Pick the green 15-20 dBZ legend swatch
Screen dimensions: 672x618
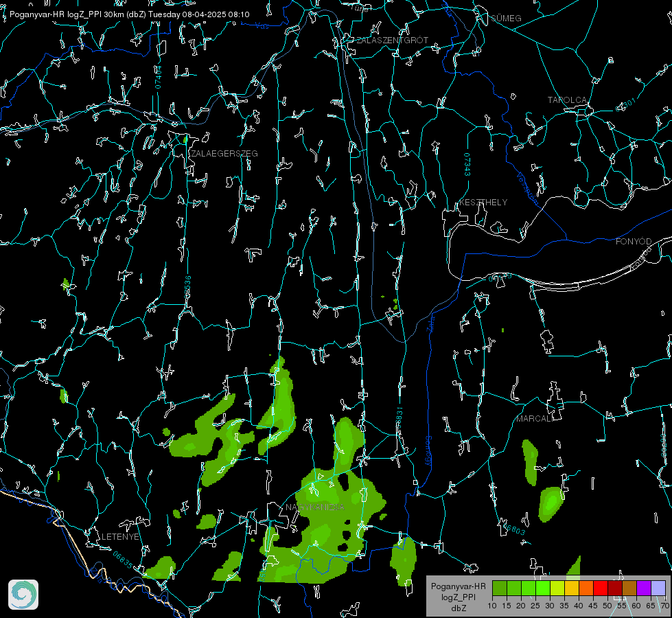tap(514, 588)
